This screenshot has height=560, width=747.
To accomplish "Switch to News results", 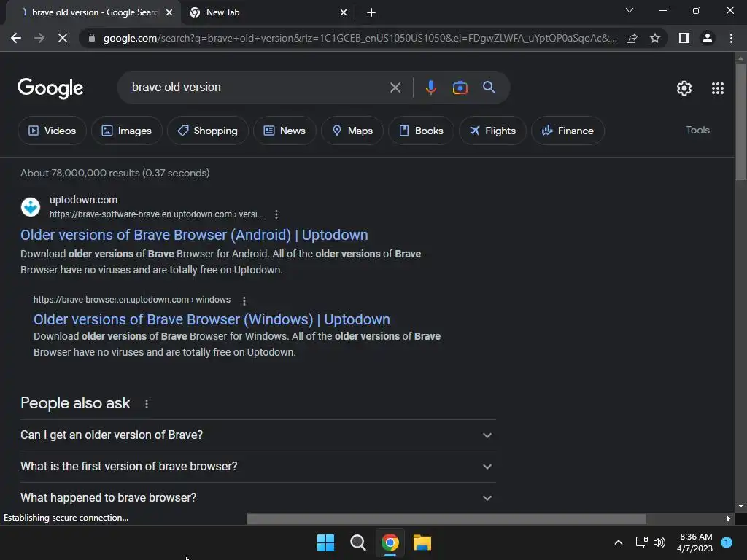I will tap(285, 131).
